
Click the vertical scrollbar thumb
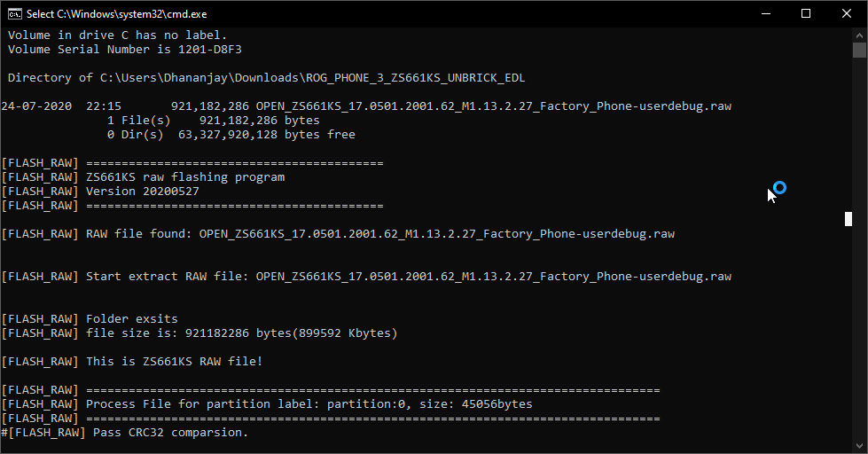tap(859, 50)
